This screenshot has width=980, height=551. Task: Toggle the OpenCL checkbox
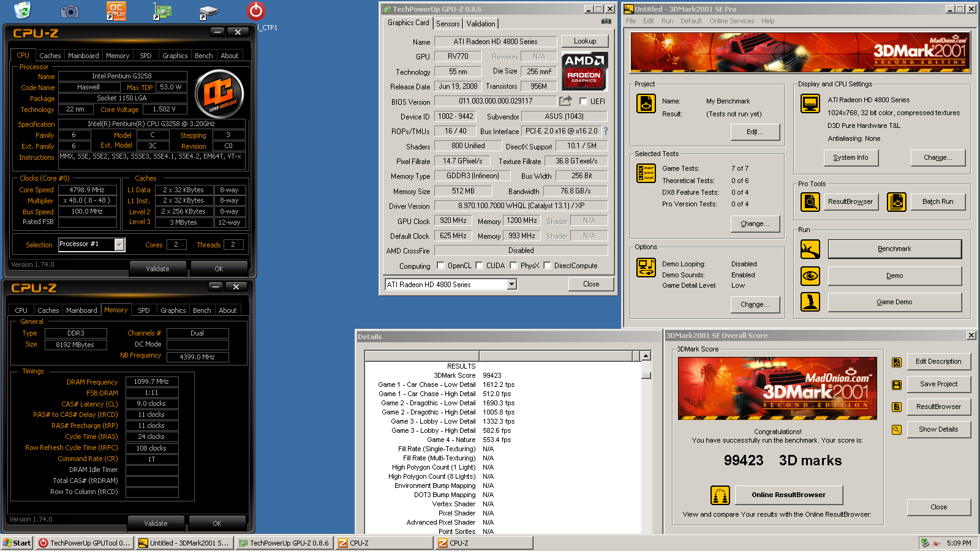pyautogui.click(x=440, y=266)
